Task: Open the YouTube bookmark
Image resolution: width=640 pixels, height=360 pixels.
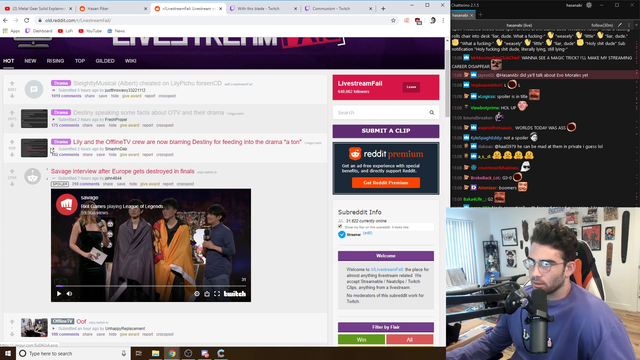Action: (90, 31)
